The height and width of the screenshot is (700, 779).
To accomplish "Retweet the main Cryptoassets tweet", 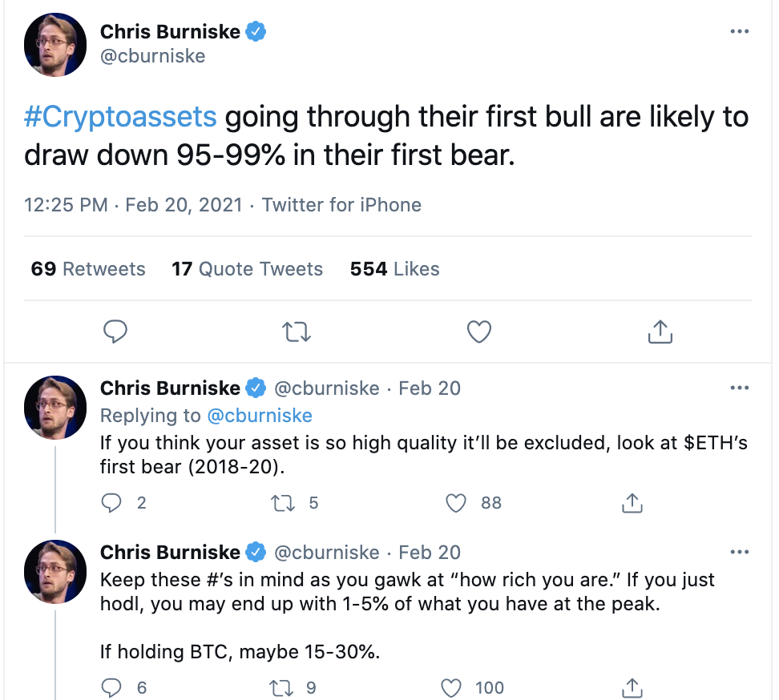I will pos(297,331).
